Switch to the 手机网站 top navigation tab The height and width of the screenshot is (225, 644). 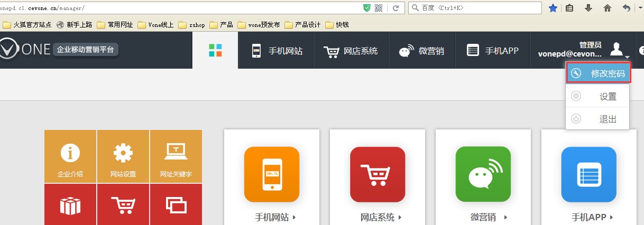click(276, 51)
